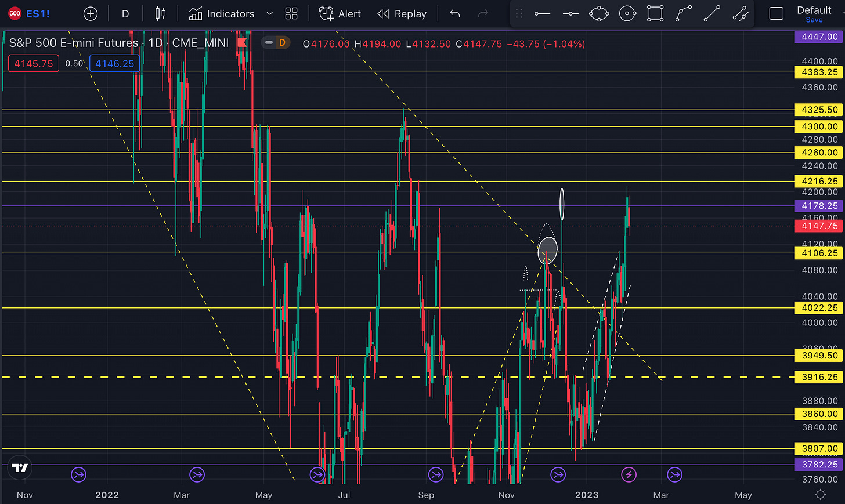Click the red flag icon beside CME_MINI

coord(242,42)
